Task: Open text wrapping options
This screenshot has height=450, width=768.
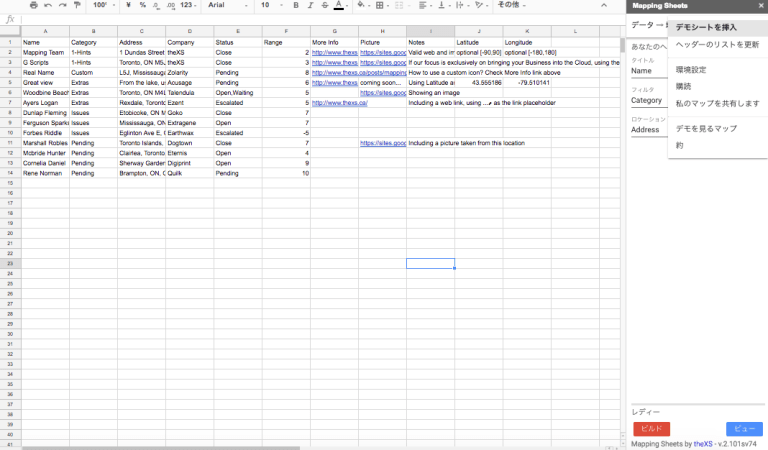Action: 461,5
